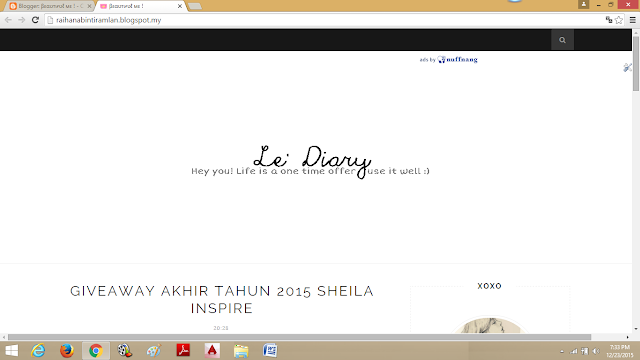The image size is (640, 360).
Task: Click the post timestamp 20:28
Action: (x=221, y=328)
